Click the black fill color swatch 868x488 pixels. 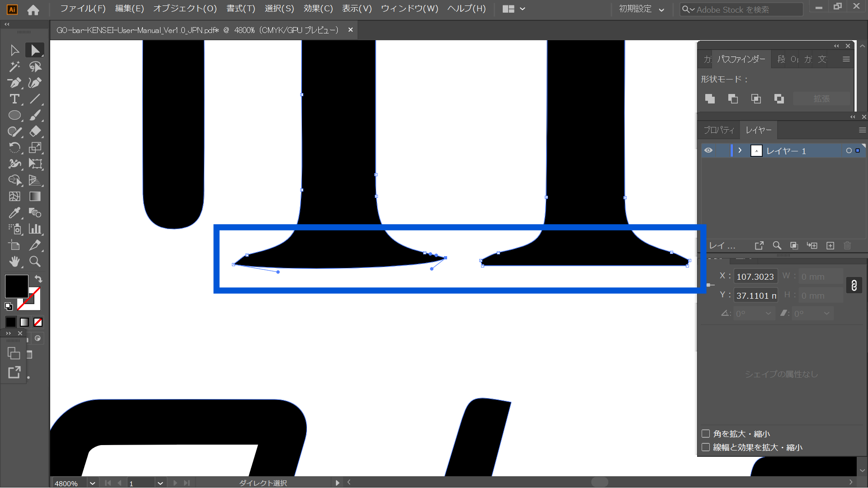pos(17,286)
